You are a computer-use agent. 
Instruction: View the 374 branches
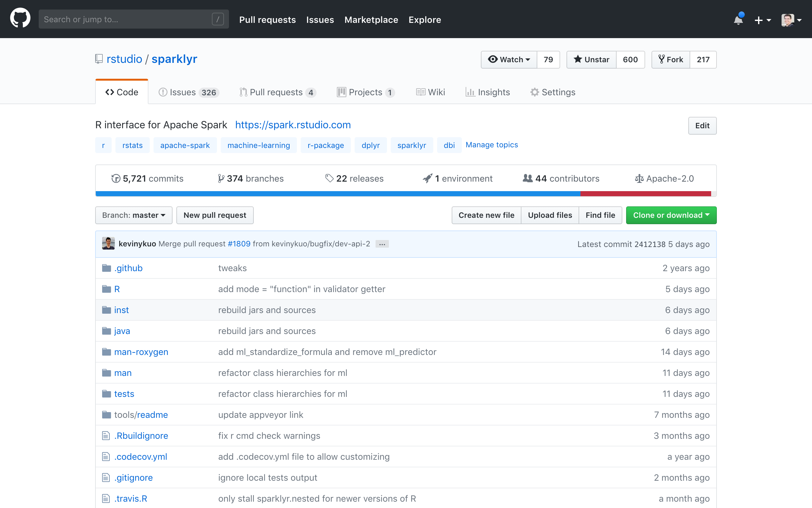250,178
